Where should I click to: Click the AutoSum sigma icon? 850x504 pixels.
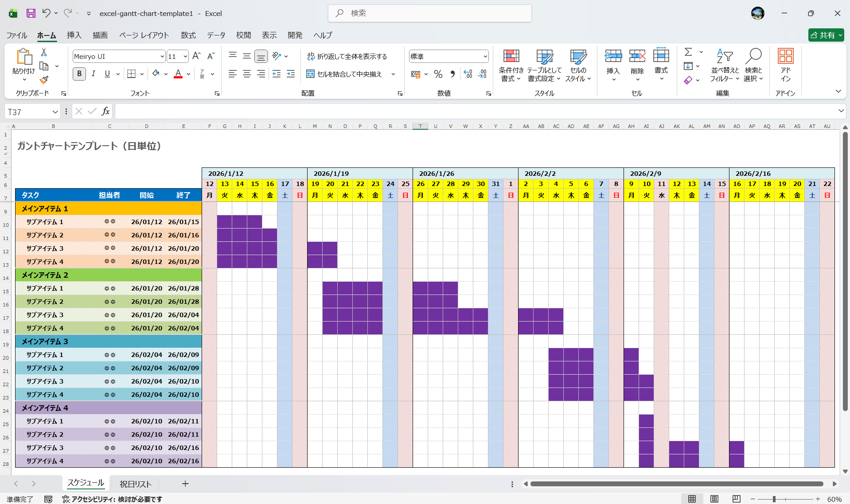click(x=688, y=52)
